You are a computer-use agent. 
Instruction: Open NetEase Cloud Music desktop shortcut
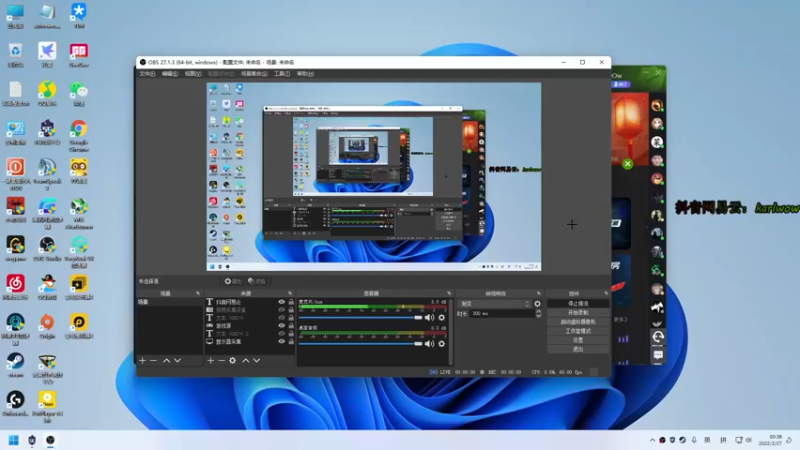pyautogui.click(x=15, y=287)
